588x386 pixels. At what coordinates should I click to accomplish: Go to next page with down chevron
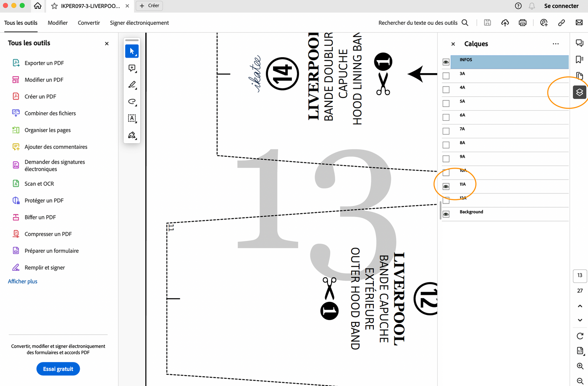point(580,320)
